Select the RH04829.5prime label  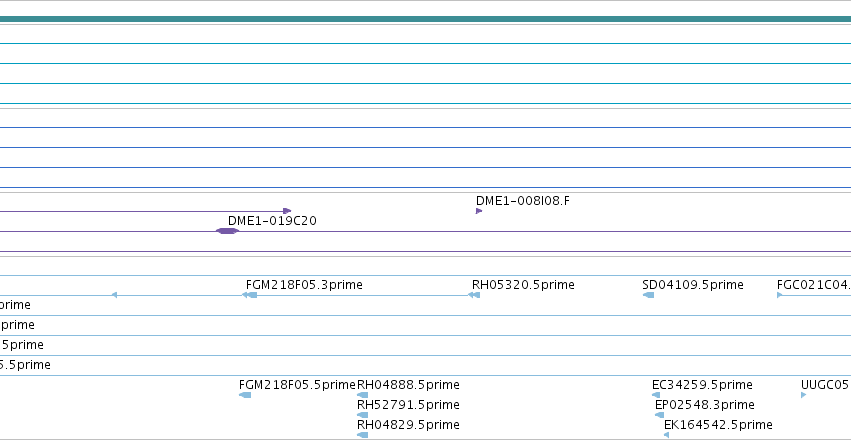pos(408,425)
